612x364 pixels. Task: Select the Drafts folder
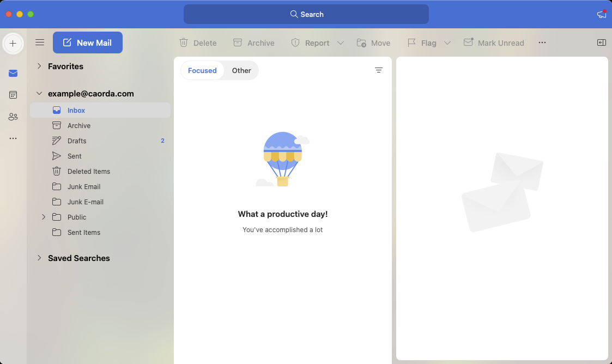click(77, 141)
